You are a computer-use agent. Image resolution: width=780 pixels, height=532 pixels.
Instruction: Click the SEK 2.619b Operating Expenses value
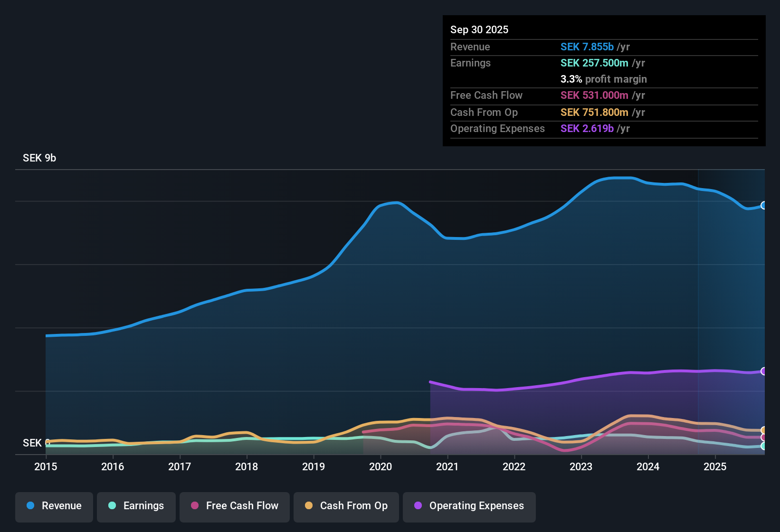tap(588, 128)
